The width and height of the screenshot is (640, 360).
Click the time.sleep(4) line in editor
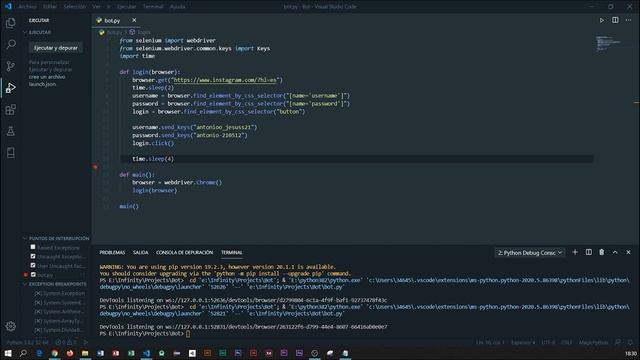click(153, 159)
